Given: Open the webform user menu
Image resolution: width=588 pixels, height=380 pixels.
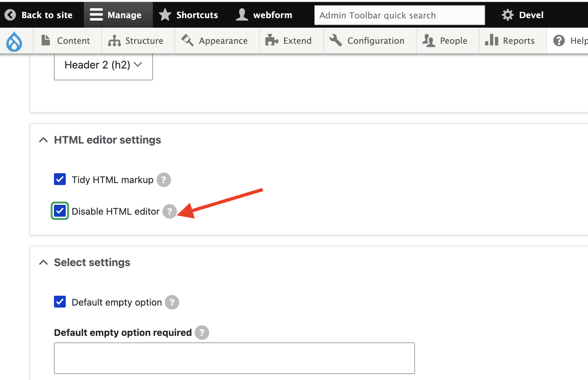Looking at the screenshot, I should click(264, 15).
